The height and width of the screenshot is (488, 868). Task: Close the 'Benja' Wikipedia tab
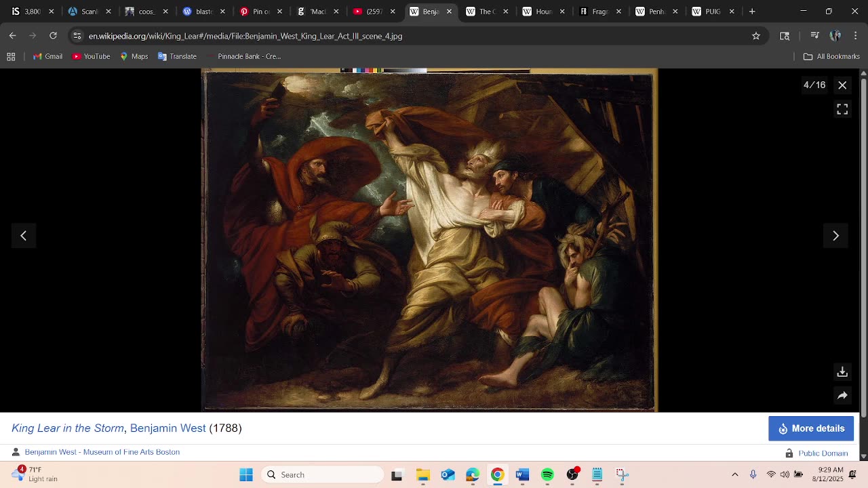(449, 12)
